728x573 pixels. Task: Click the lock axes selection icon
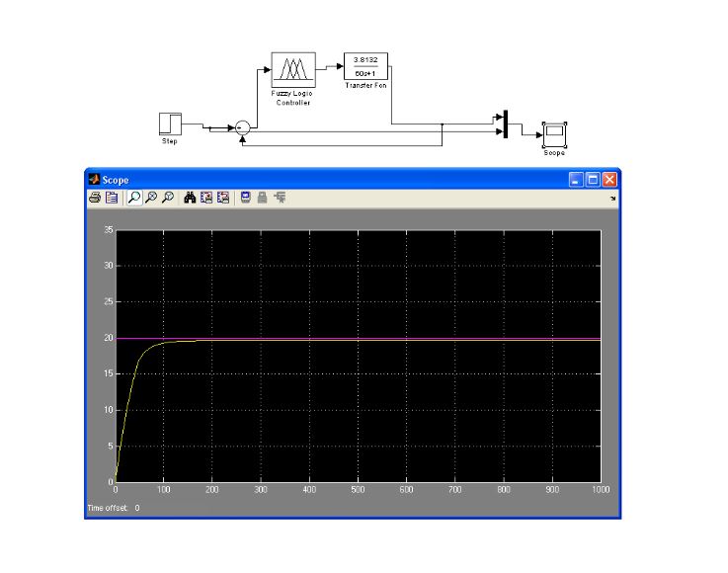coord(262,198)
